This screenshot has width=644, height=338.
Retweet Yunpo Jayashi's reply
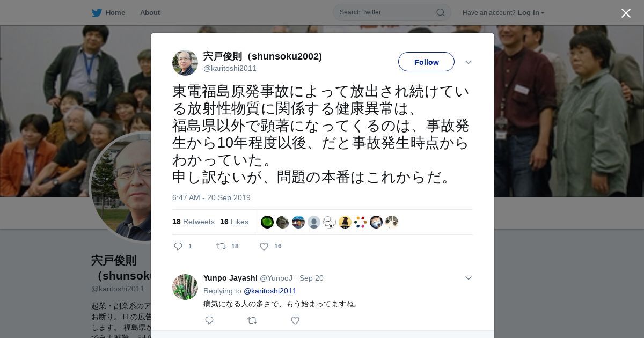click(x=252, y=320)
